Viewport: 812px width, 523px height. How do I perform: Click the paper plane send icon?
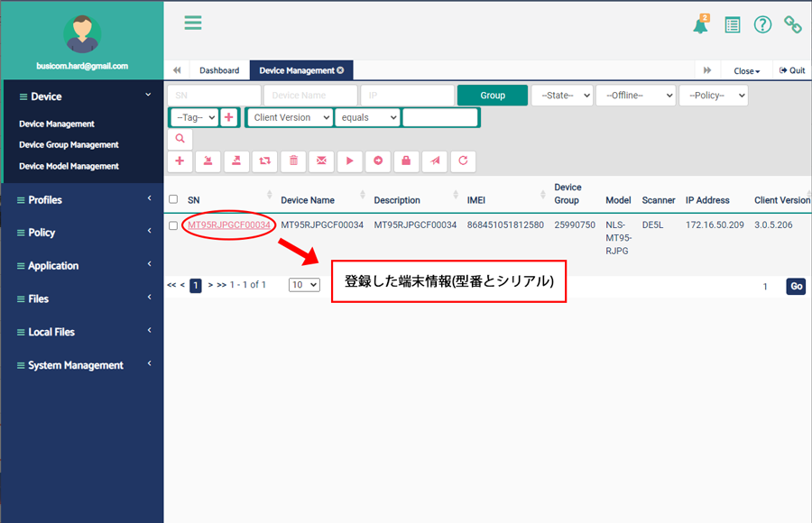click(435, 161)
